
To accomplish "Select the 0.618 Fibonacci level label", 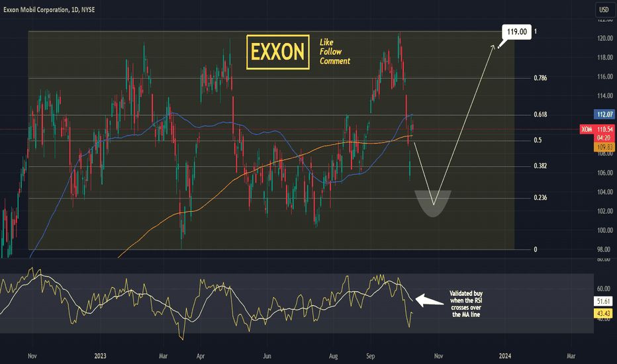I will point(540,114).
